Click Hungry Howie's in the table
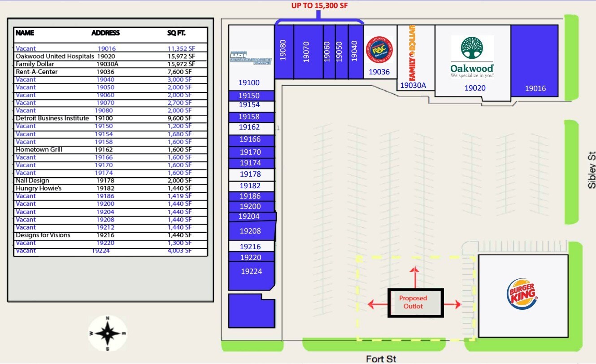 [x=39, y=188]
